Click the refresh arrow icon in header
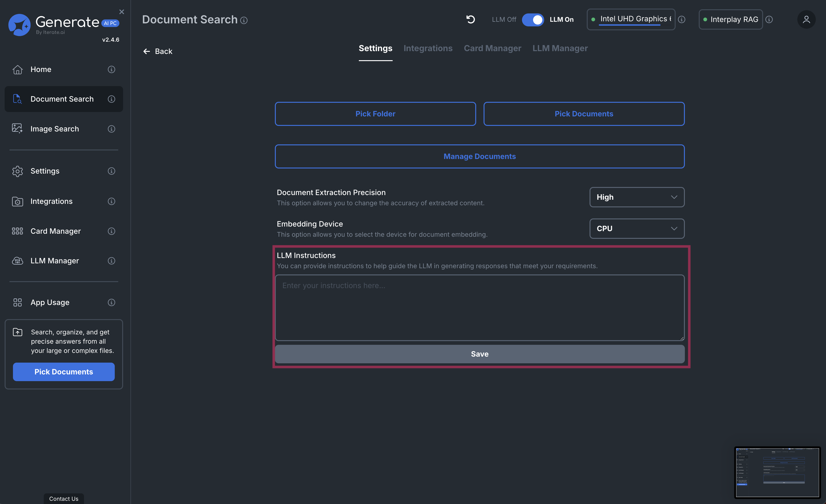Image resolution: width=826 pixels, height=504 pixels. (471, 19)
